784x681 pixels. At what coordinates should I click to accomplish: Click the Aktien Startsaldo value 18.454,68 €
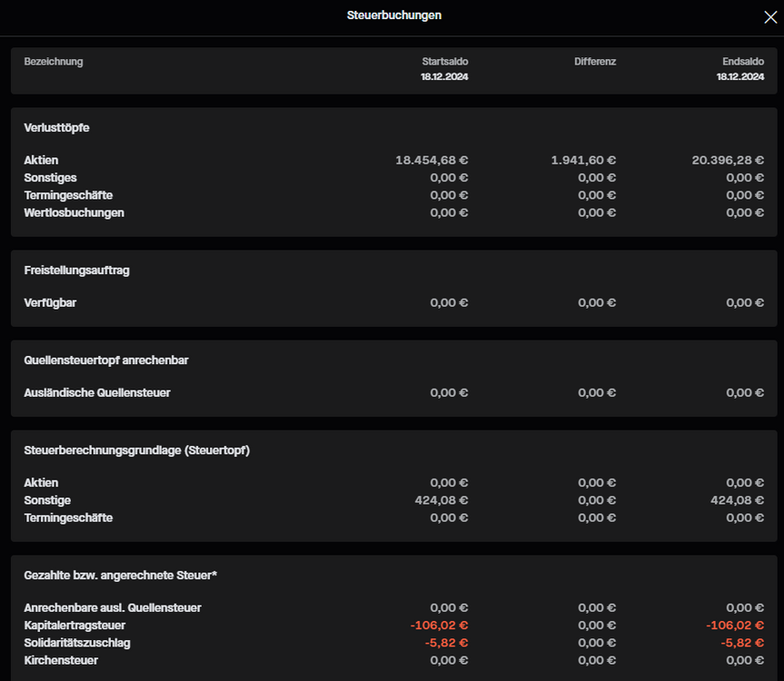432,161
